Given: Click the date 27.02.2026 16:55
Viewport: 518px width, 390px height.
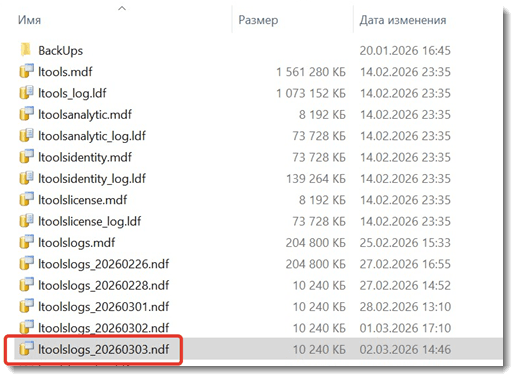Looking at the screenshot, I should tap(405, 264).
